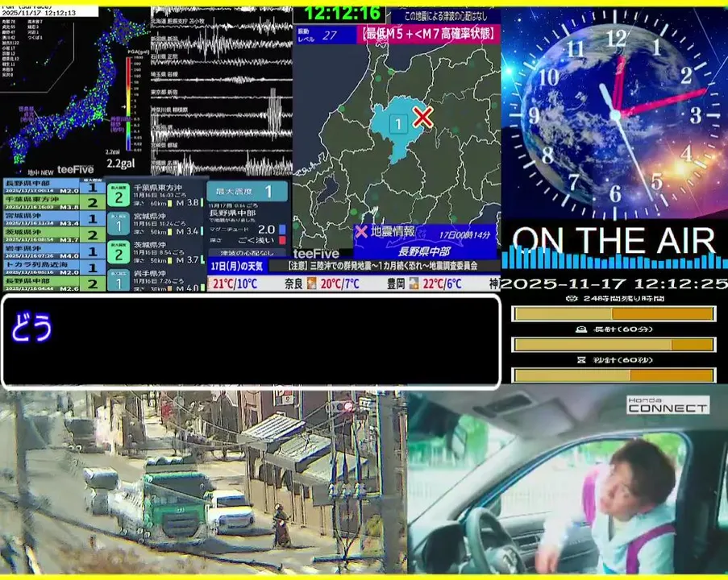Click the どう subtitle text
Image resolution: width=728 pixels, height=580 pixels.
[x=31, y=327]
